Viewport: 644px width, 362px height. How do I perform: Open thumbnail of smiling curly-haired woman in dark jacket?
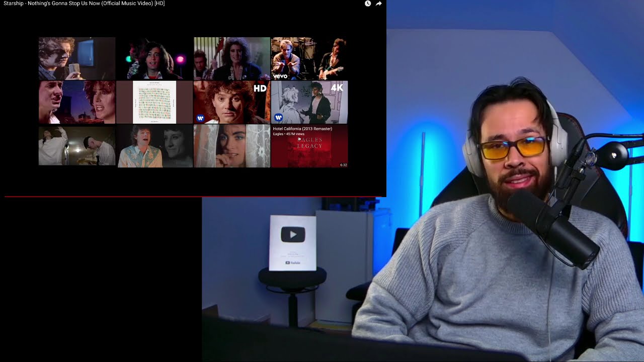click(232, 58)
